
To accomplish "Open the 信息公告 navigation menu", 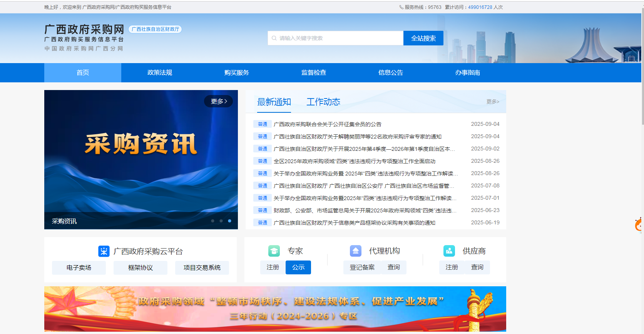I will (x=391, y=73).
